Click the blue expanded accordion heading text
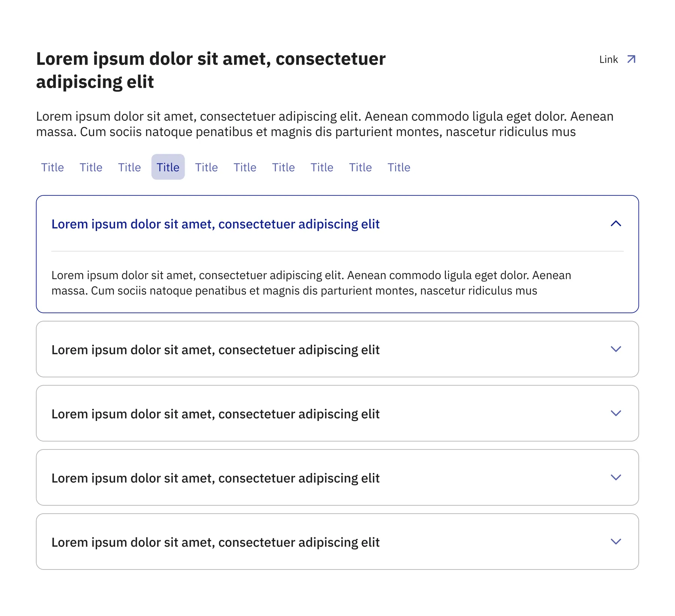Viewport: 675px width, 616px height. point(216,224)
